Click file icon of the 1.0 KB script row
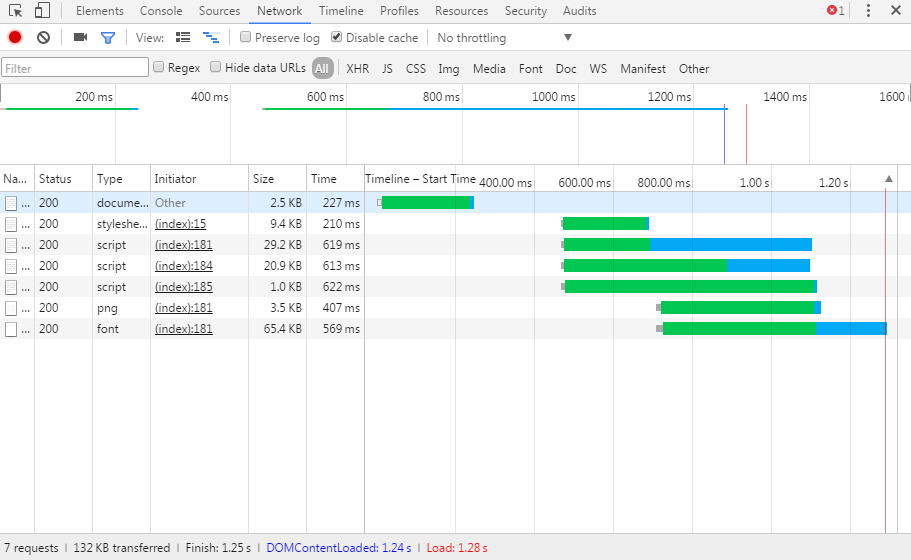This screenshot has width=911, height=560. click(10, 287)
